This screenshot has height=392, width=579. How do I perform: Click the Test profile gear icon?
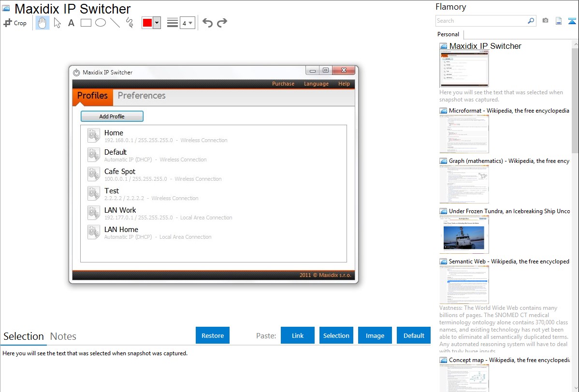point(94,194)
